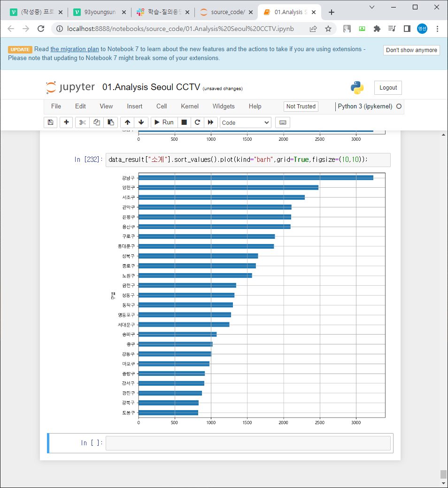Open the File menu

[x=56, y=107]
